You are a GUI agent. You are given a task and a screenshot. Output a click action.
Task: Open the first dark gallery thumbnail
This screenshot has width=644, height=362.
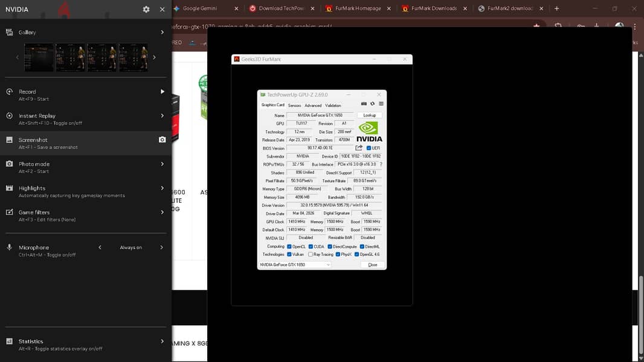[x=39, y=57]
